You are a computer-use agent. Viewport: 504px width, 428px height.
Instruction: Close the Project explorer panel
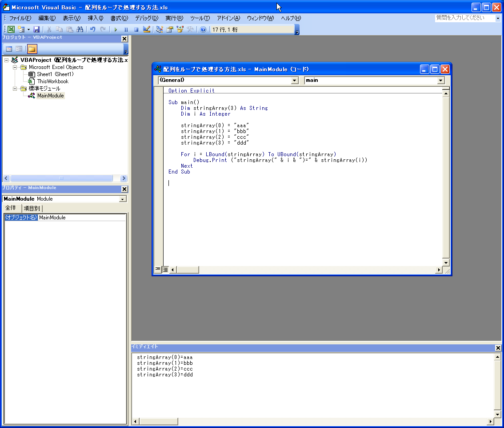[124, 39]
